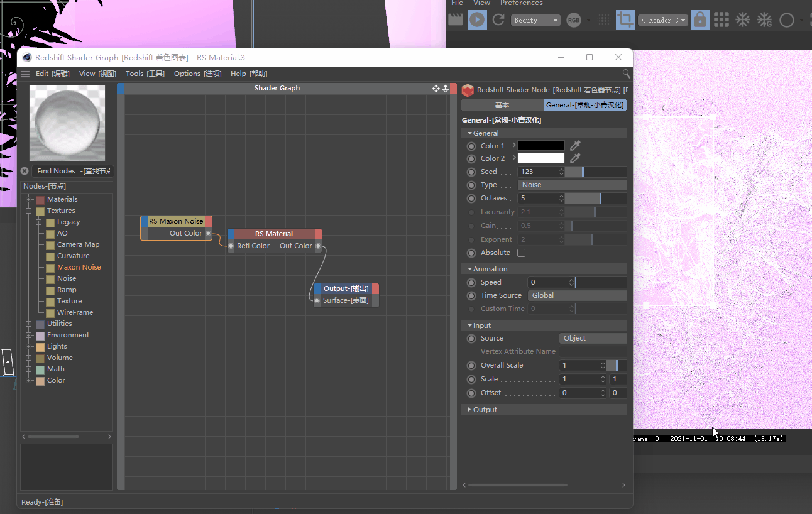Select the Curvature texture node

point(73,256)
